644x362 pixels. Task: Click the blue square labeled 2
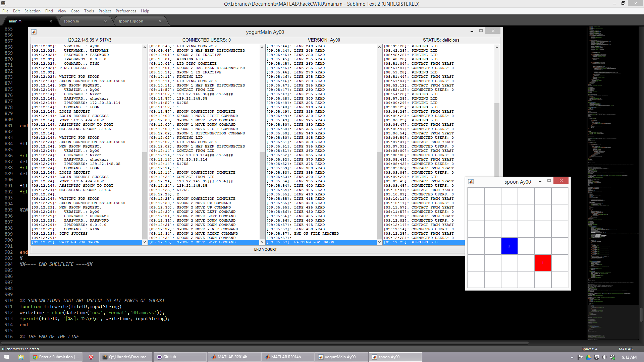click(x=509, y=246)
